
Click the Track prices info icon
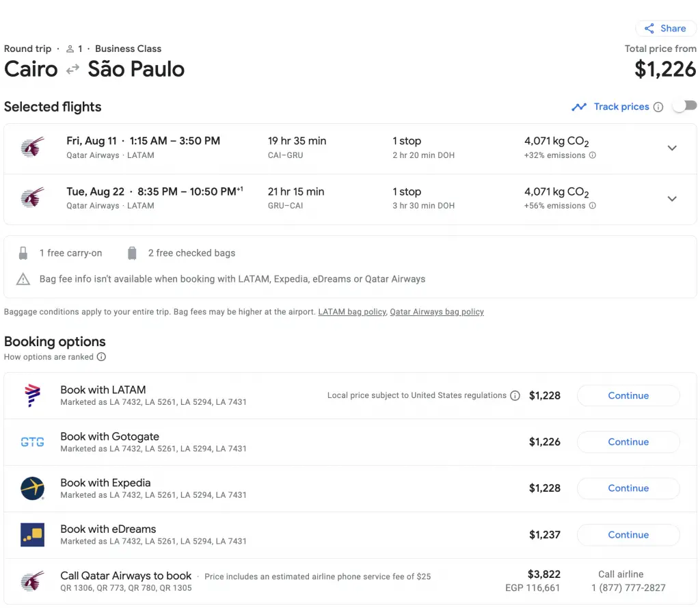point(658,107)
